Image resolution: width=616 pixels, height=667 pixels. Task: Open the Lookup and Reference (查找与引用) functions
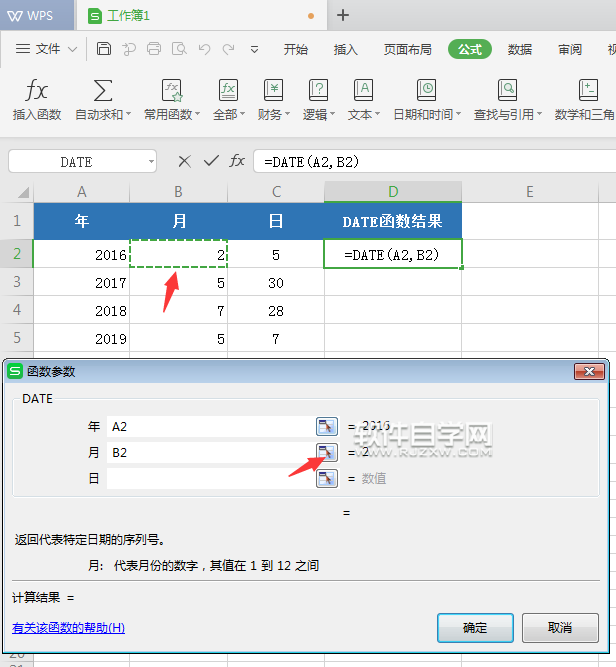508,100
